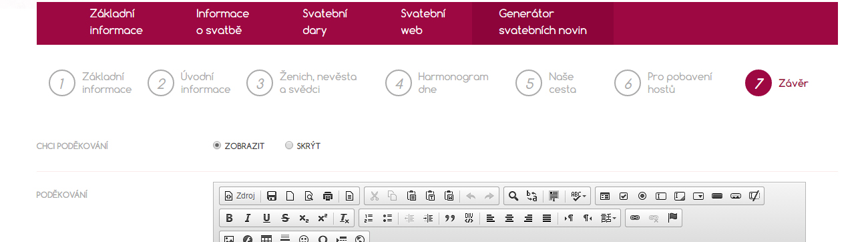Image resolution: width=868 pixels, height=242 pixels.
Task: Insert a radio button form element
Action: point(642,196)
